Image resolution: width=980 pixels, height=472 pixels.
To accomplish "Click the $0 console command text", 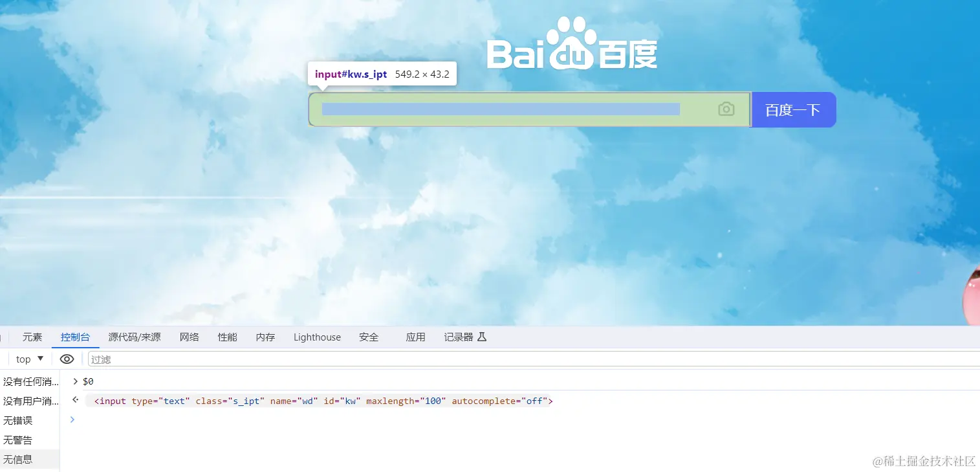I will pos(88,381).
